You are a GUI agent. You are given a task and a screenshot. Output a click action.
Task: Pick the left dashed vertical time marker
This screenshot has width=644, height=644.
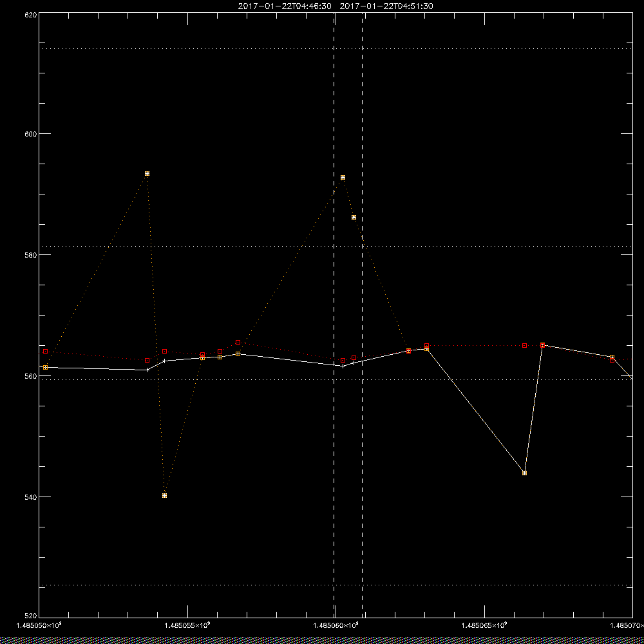pos(334,315)
